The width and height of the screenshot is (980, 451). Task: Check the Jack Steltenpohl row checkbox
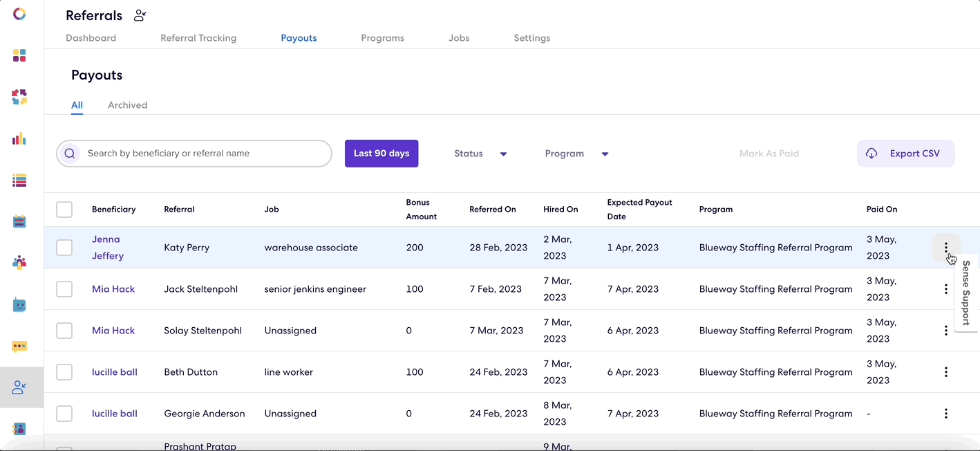tap(64, 289)
